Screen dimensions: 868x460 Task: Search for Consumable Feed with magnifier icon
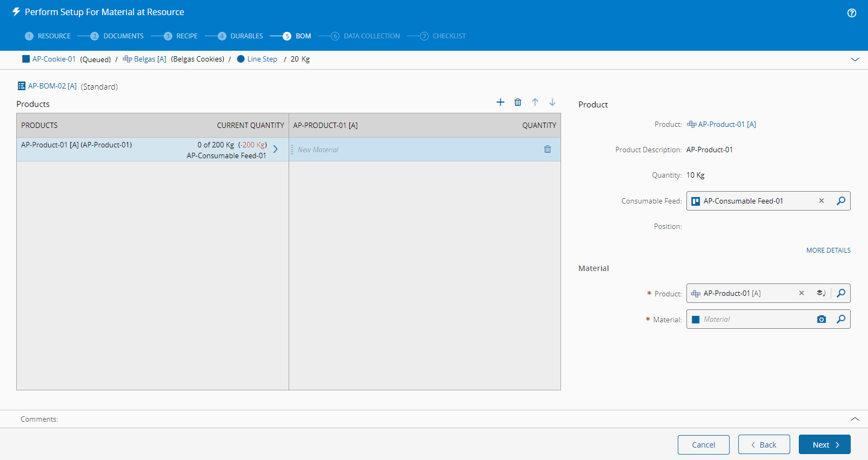coord(841,201)
